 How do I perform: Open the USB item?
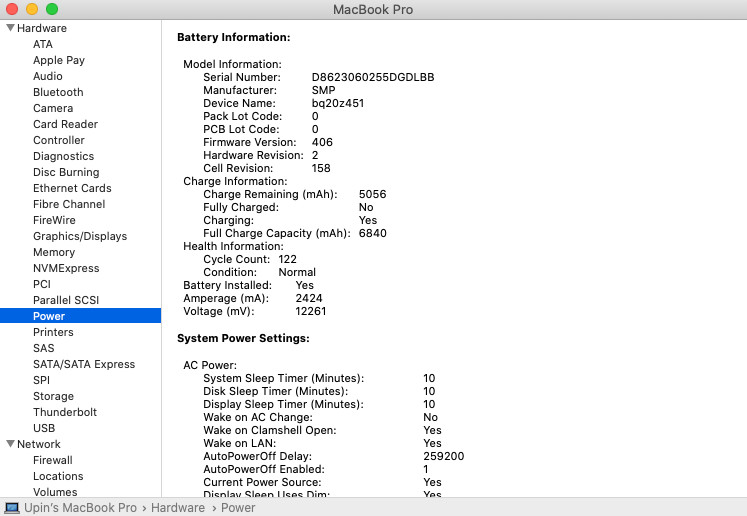tap(44, 428)
